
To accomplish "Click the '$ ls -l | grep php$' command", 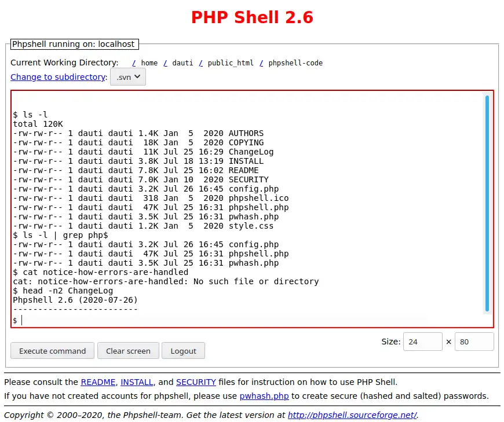I will 60,235.
